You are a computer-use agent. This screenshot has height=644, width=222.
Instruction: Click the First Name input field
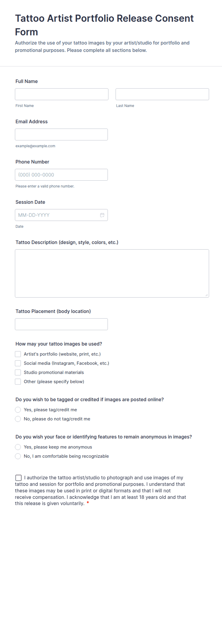tap(62, 94)
